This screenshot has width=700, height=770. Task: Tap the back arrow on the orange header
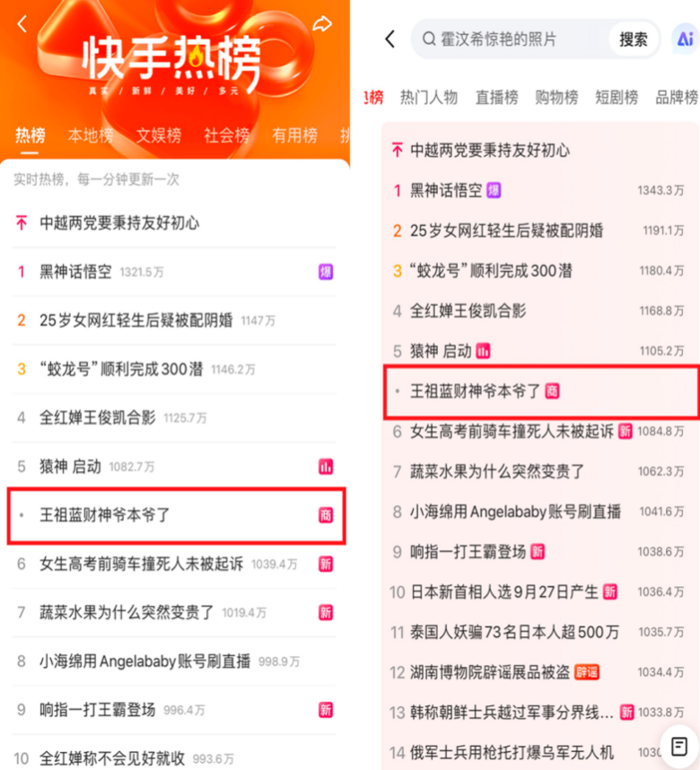[x=22, y=23]
